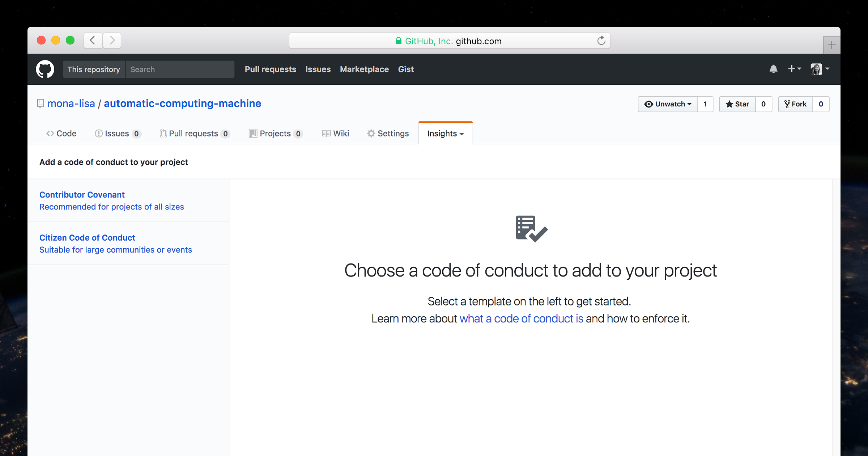Screen dimensions: 868x456
Task: Click the Projects tab item
Action: coord(275,133)
